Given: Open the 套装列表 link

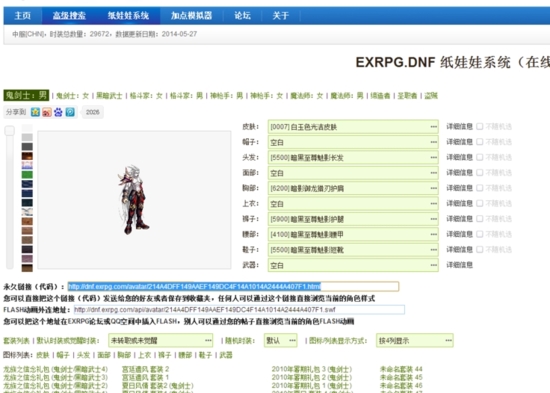Looking at the screenshot, I should click(x=16, y=341).
